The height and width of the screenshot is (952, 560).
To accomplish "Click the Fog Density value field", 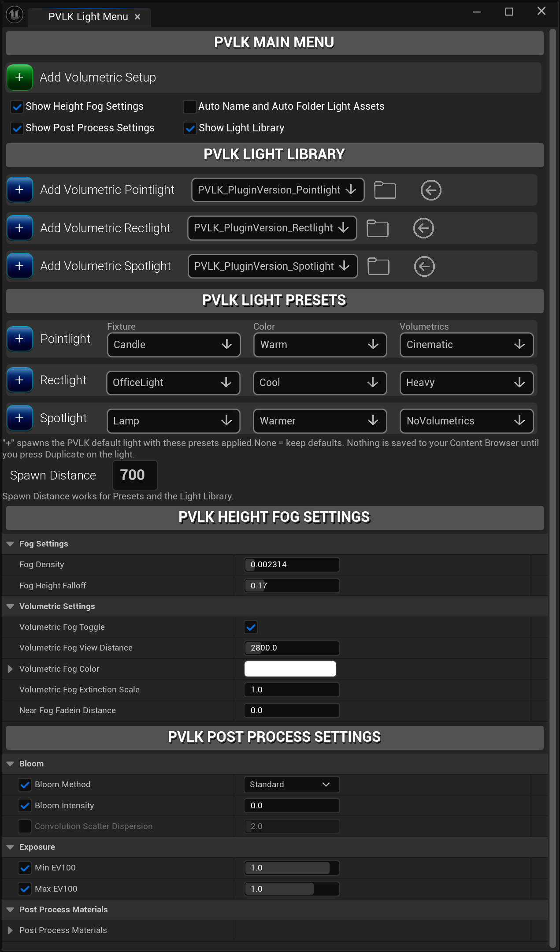I will click(x=292, y=565).
